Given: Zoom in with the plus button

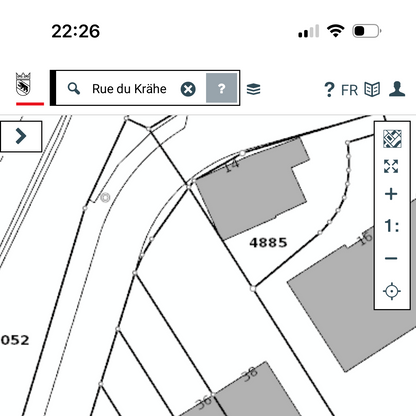Looking at the screenshot, I should [x=391, y=194].
